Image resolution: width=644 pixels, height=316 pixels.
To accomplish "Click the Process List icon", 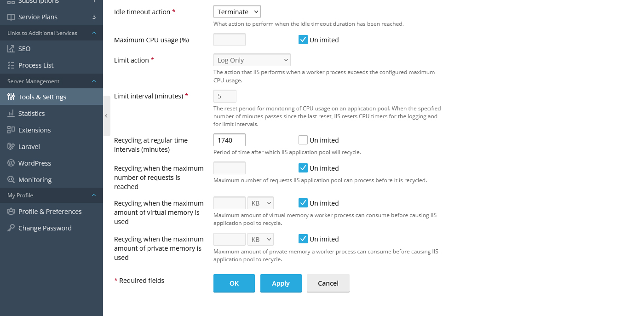I will coord(11,65).
